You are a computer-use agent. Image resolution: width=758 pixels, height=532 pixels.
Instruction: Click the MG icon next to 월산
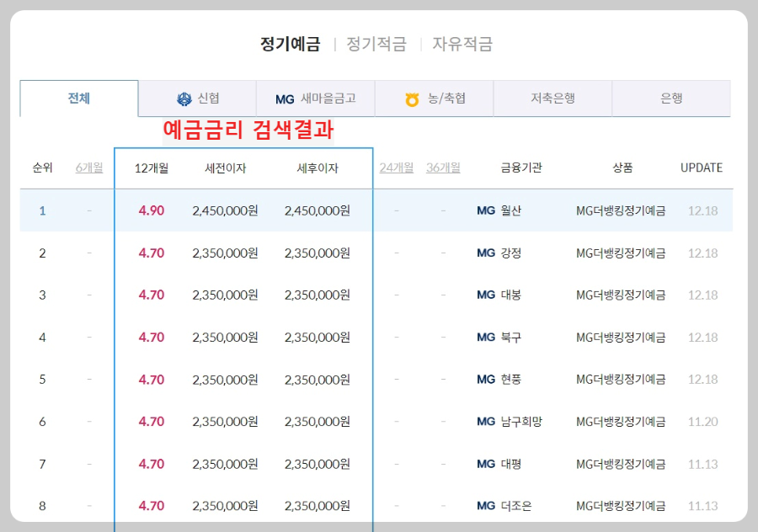(x=486, y=211)
